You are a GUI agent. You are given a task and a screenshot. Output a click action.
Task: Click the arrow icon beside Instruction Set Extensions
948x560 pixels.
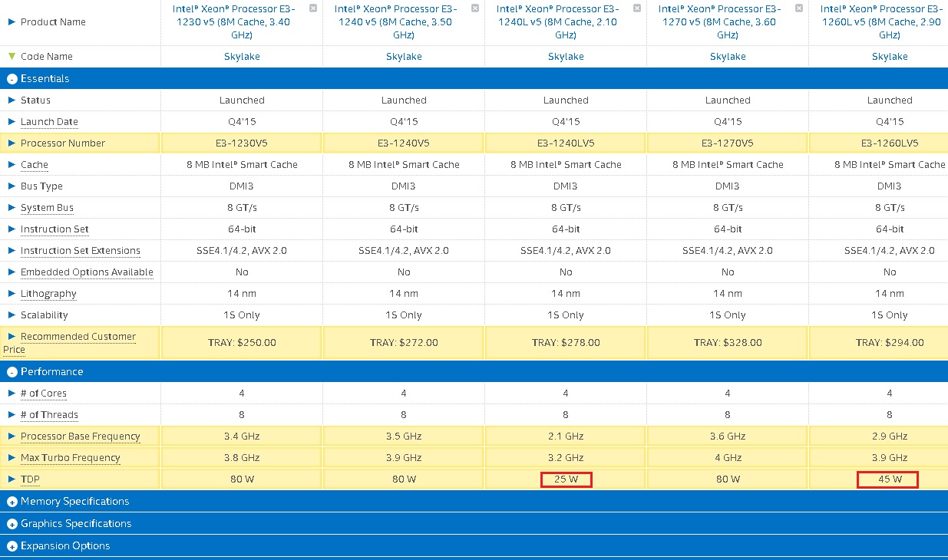pyautogui.click(x=12, y=251)
